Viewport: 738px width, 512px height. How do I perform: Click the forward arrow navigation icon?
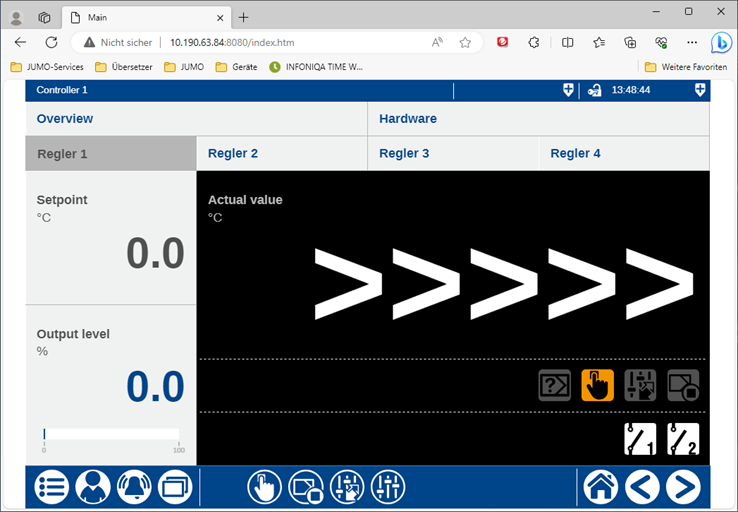click(682, 488)
